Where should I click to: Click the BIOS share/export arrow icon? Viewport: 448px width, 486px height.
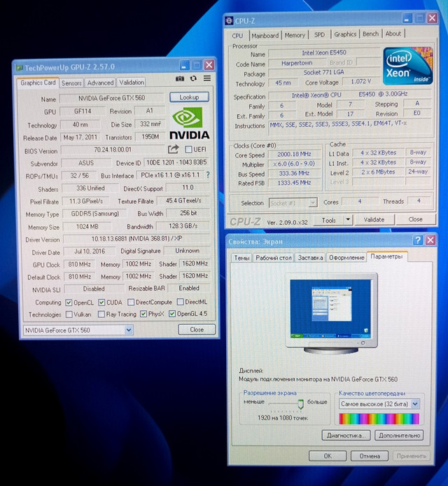click(173, 149)
